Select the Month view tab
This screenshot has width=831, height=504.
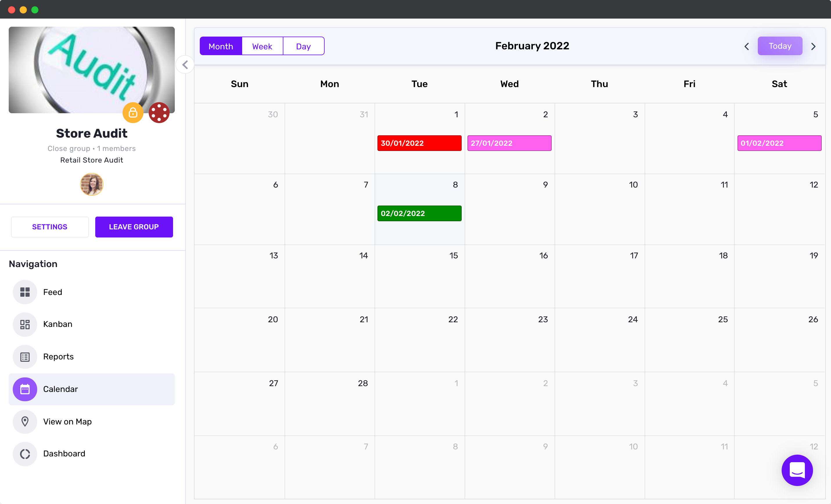point(221,46)
